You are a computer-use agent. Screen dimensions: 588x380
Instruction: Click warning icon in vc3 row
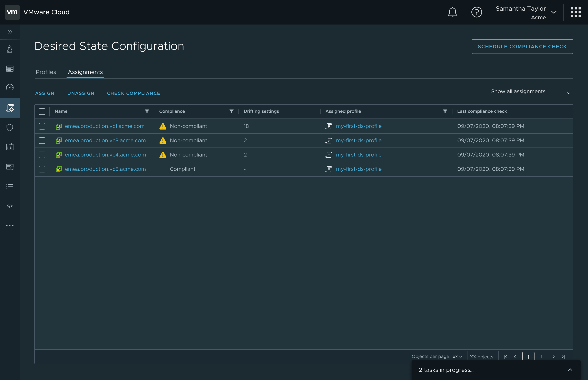point(163,141)
